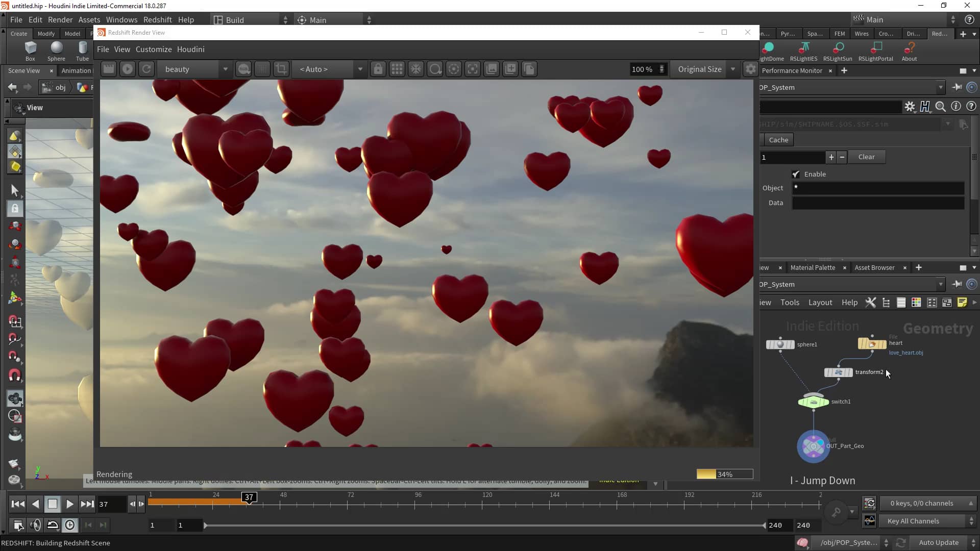The image size is (980, 551).
Task: Click the OUT_Part_Geo null node
Action: [813, 446]
